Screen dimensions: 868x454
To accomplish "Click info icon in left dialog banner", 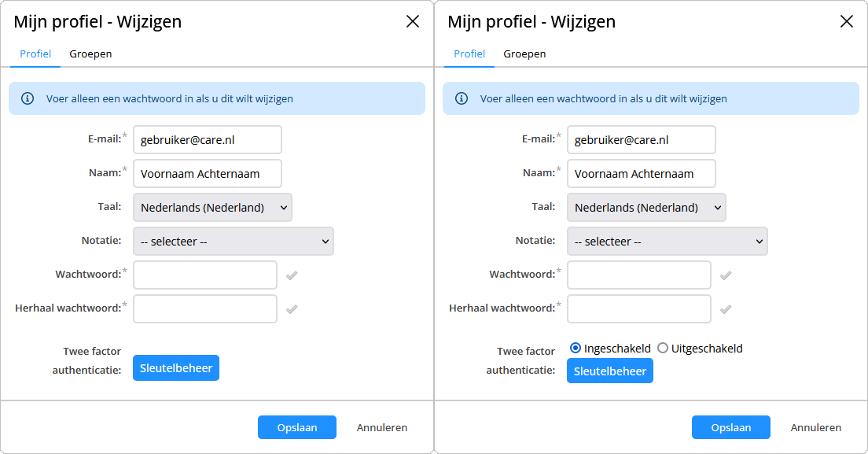I will point(27,98).
